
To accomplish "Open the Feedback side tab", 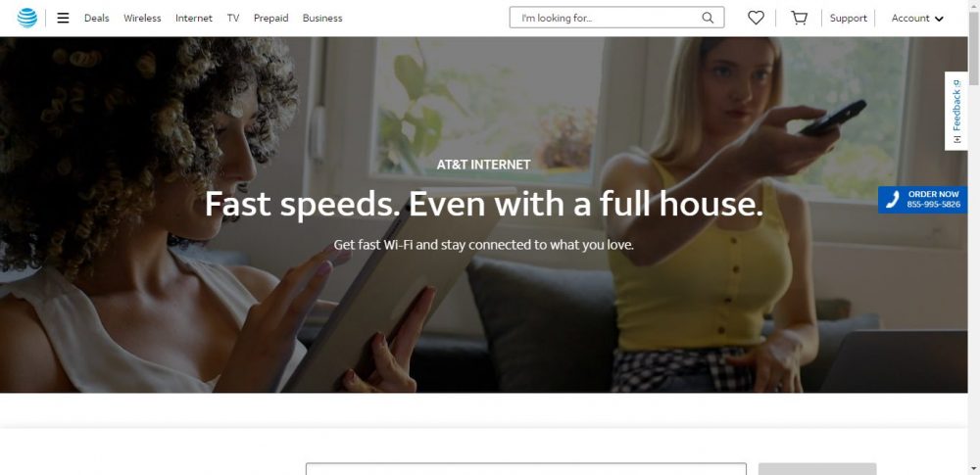I will coord(956,112).
